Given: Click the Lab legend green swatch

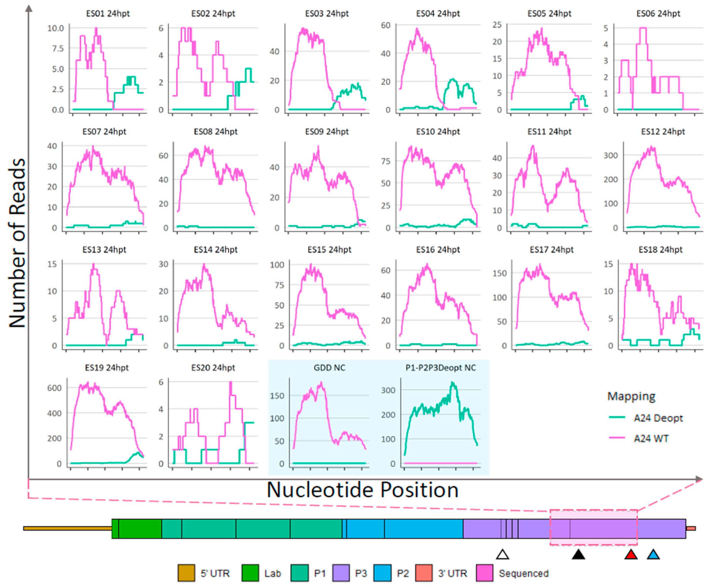Looking at the screenshot, I should [x=250, y=573].
